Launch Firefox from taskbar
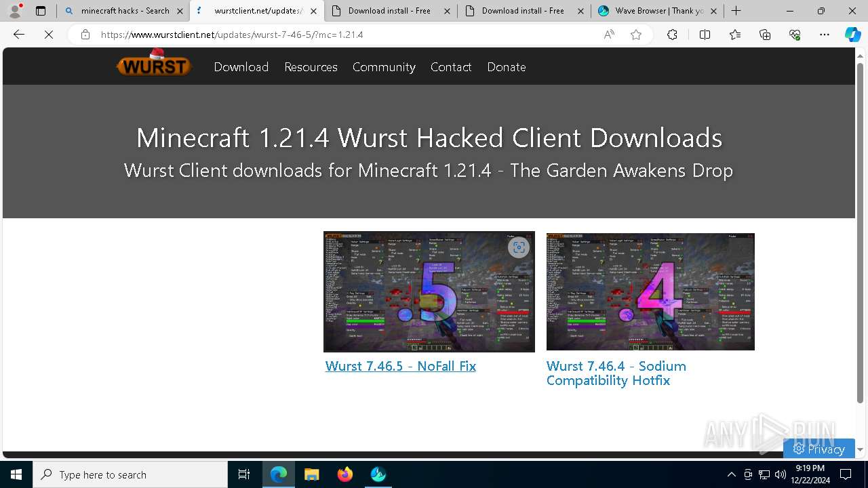Image resolution: width=868 pixels, height=488 pixels. pos(345,474)
